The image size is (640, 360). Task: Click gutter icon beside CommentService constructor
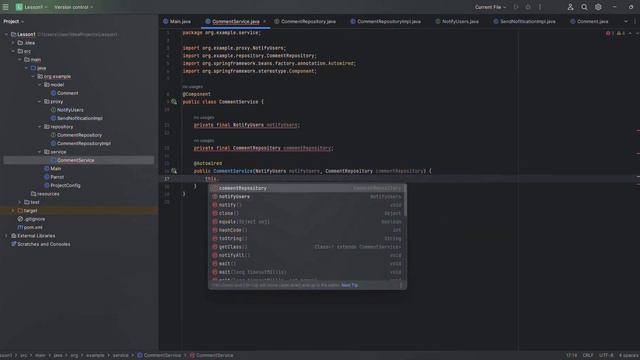coord(174,171)
